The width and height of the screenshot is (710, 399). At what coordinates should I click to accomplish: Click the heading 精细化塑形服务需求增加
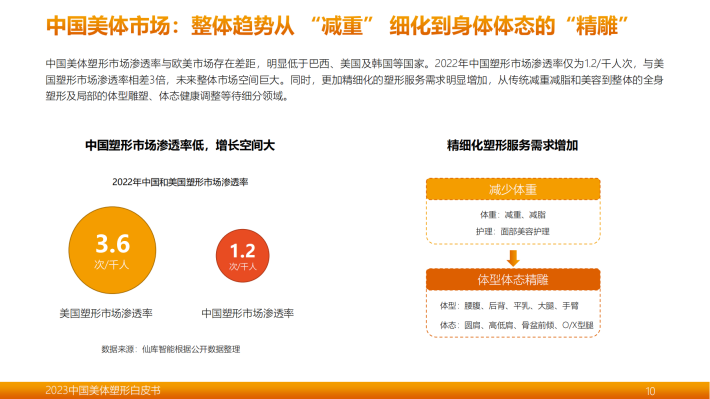pos(513,145)
